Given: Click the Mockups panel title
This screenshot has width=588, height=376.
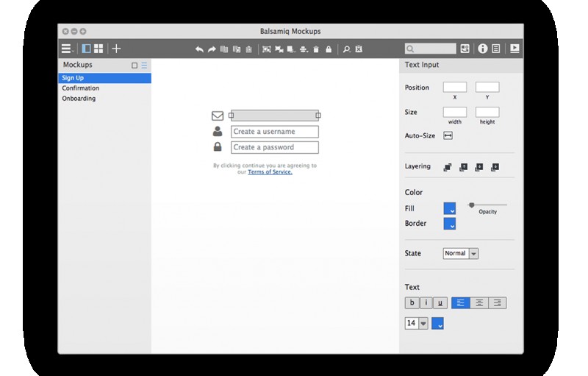Looking at the screenshot, I should click(78, 65).
